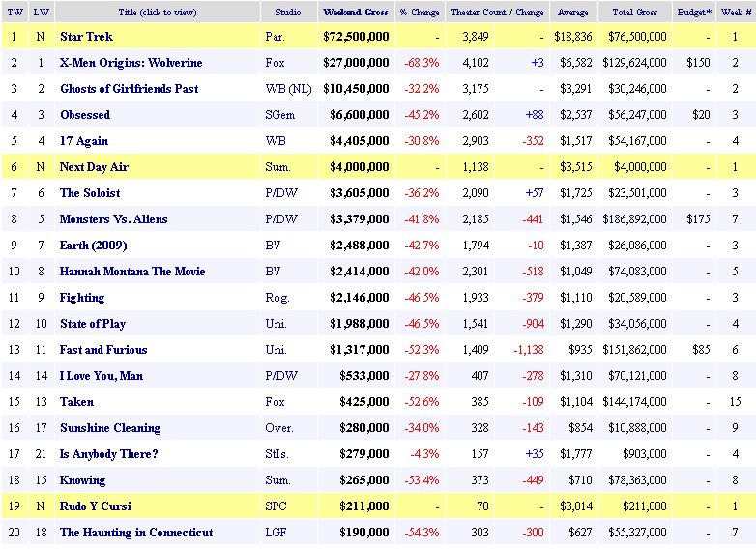Sort by Weekend Gross column header
The image size is (756, 549).
[355, 13]
